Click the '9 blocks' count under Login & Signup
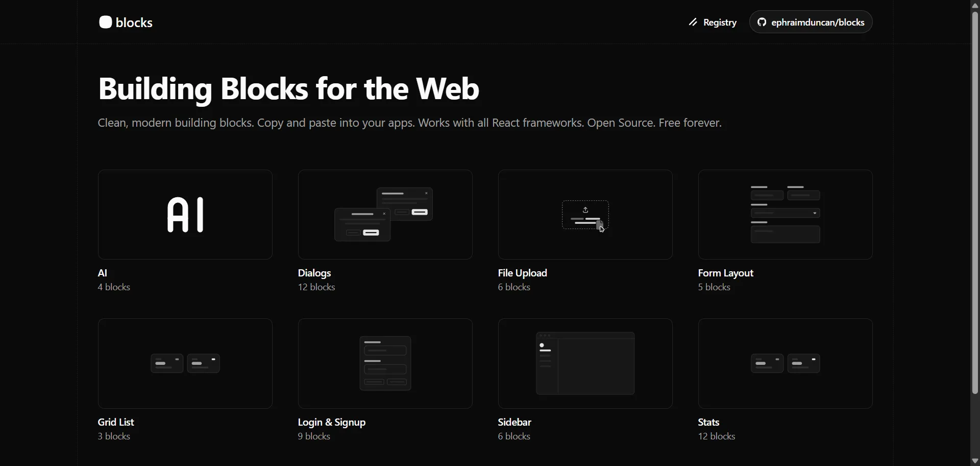Viewport: 980px width, 466px height. [314, 437]
